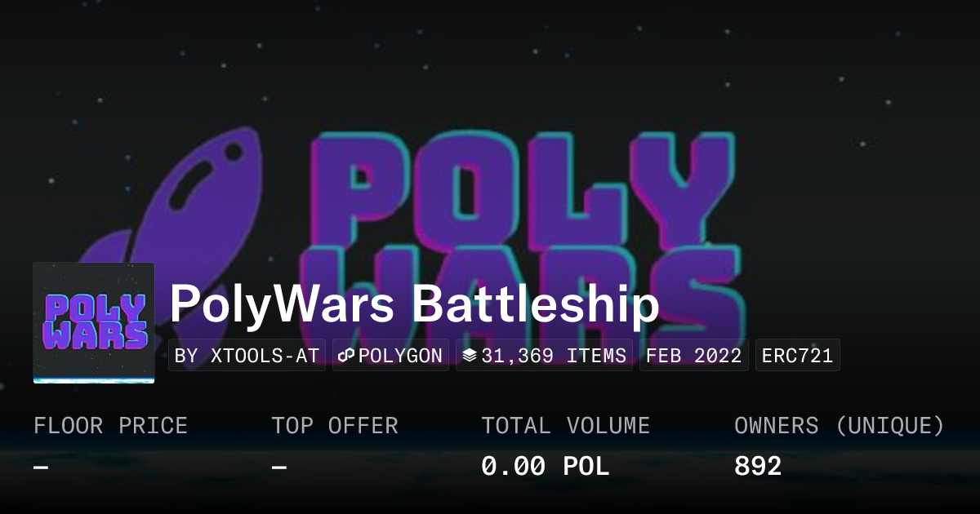
Task: Click the stacked layers icon beside item count
Action: coord(469,356)
